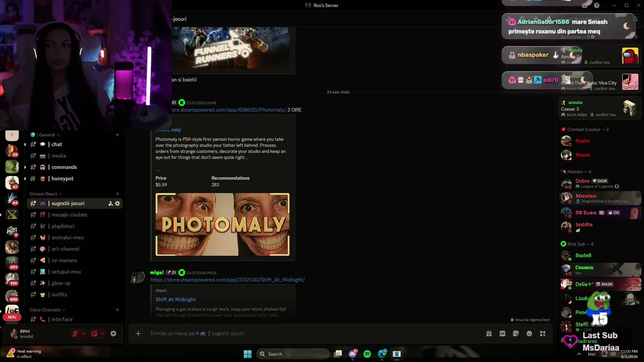Image resolution: width=644 pixels, height=362 pixels.
Task: Edit sugestii-jocuri channel settings gear
Action: [x=118, y=204]
